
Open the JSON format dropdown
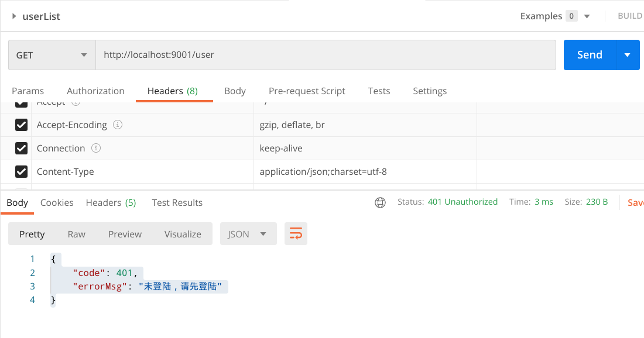(248, 234)
